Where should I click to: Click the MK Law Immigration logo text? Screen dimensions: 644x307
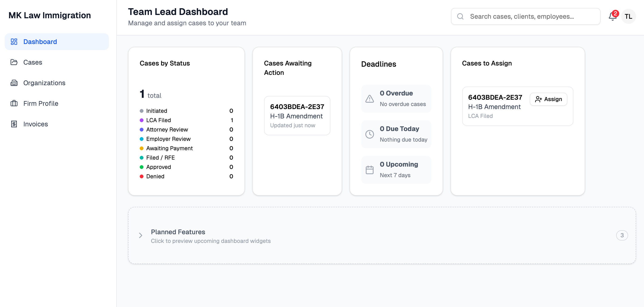pyautogui.click(x=50, y=15)
